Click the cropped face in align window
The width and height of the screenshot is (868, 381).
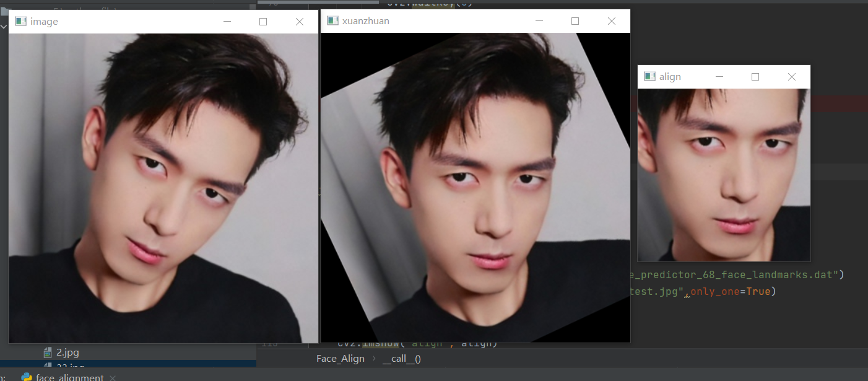[724, 175]
